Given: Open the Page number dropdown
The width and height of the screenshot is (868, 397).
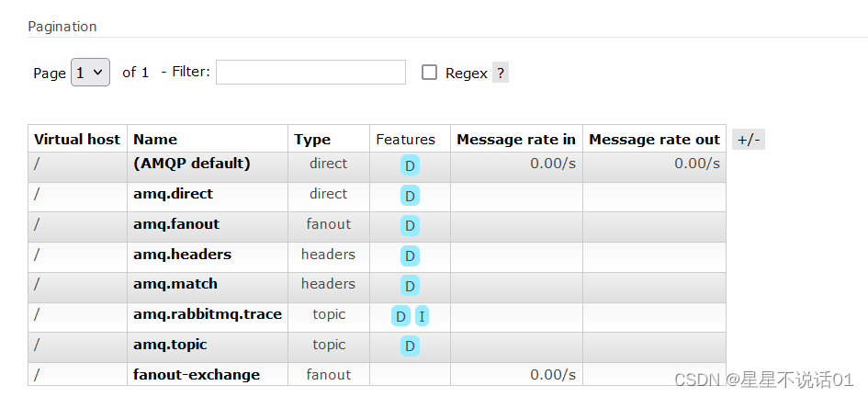Looking at the screenshot, I should (90, 73).
